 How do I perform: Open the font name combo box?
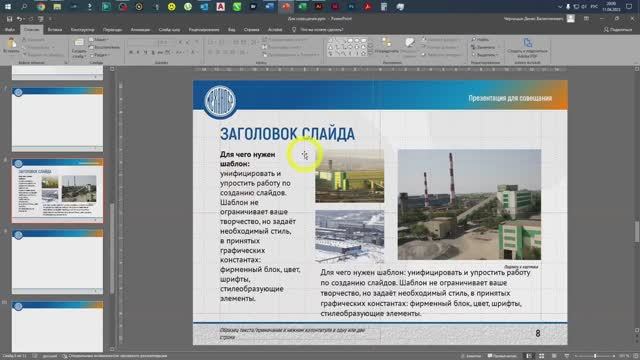143,42
